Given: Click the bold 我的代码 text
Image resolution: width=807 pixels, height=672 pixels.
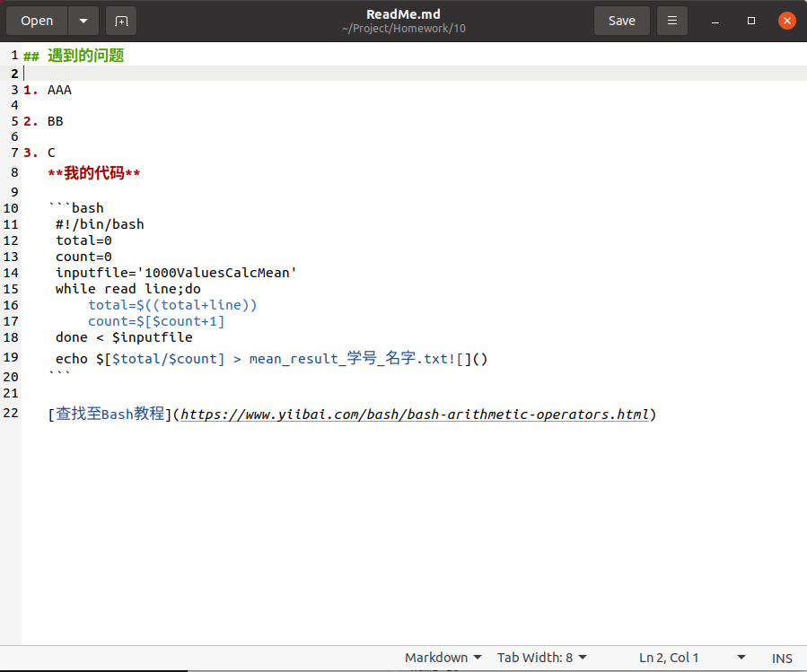Looking at the screenshot, I should point(92,171).
